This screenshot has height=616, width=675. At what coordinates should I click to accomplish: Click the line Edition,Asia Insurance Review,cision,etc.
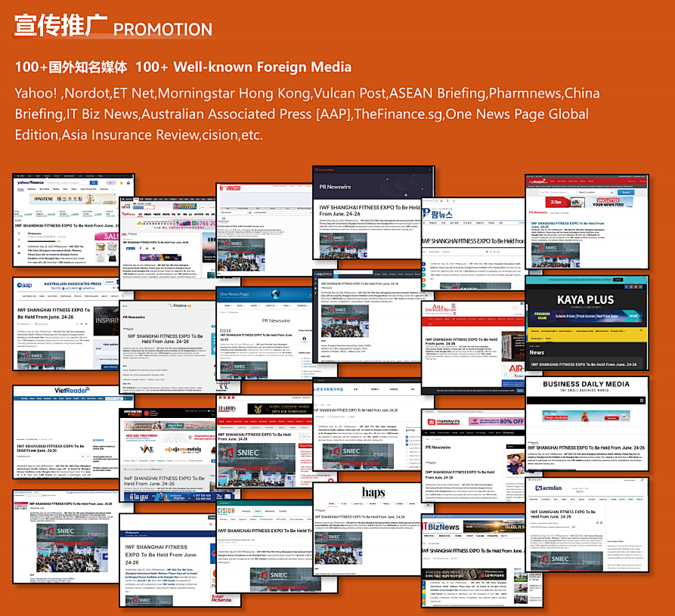tap(138, 135)
